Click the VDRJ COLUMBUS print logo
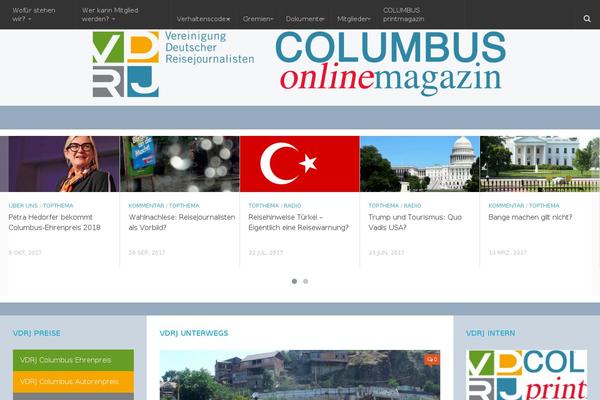 click(x=526, y=375)
